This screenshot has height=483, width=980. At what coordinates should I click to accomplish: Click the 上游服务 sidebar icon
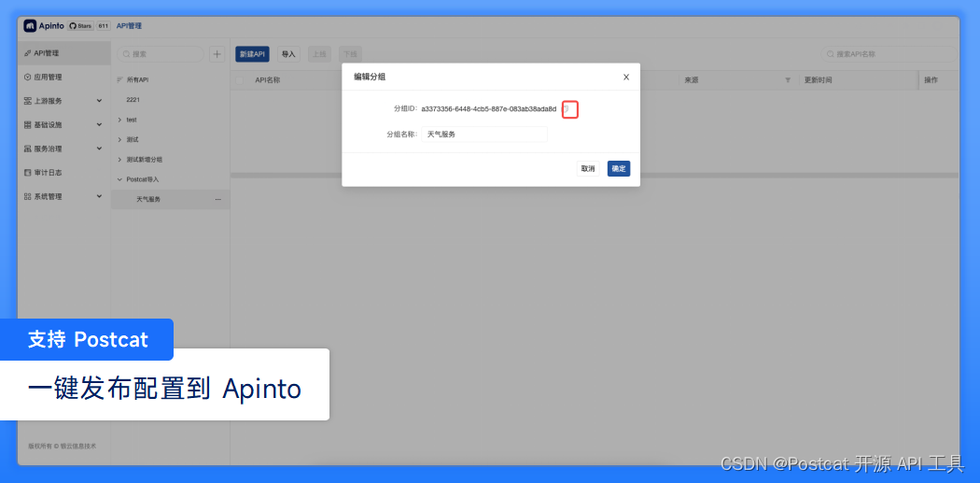(27, 101)
